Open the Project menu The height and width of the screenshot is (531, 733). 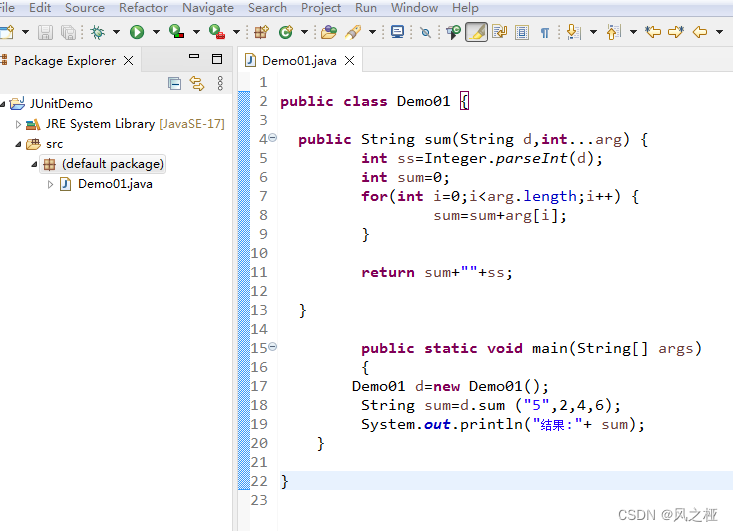321,8
